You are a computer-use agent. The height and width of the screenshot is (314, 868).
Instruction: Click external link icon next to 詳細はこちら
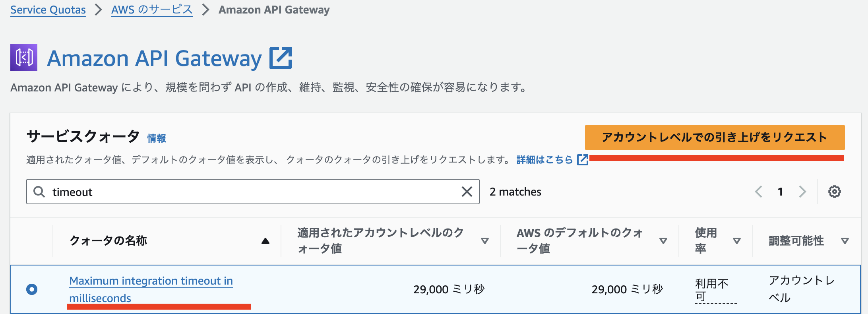(582, 159)
